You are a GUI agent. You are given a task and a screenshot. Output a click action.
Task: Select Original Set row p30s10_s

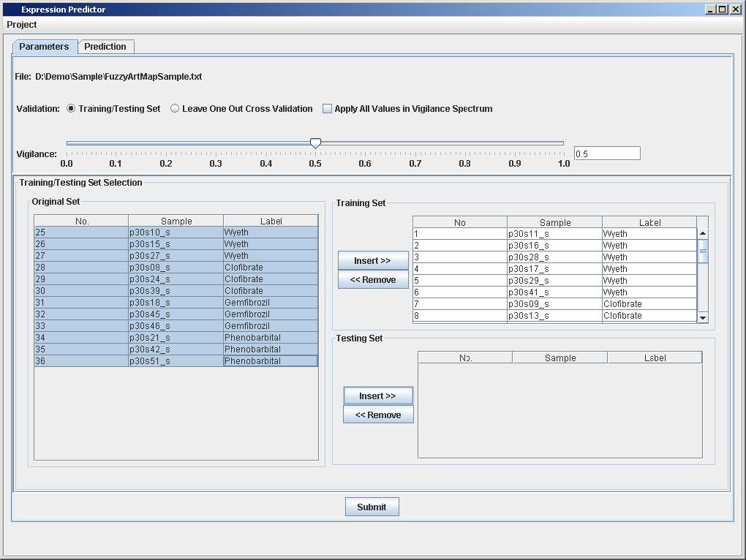(176, 232)
